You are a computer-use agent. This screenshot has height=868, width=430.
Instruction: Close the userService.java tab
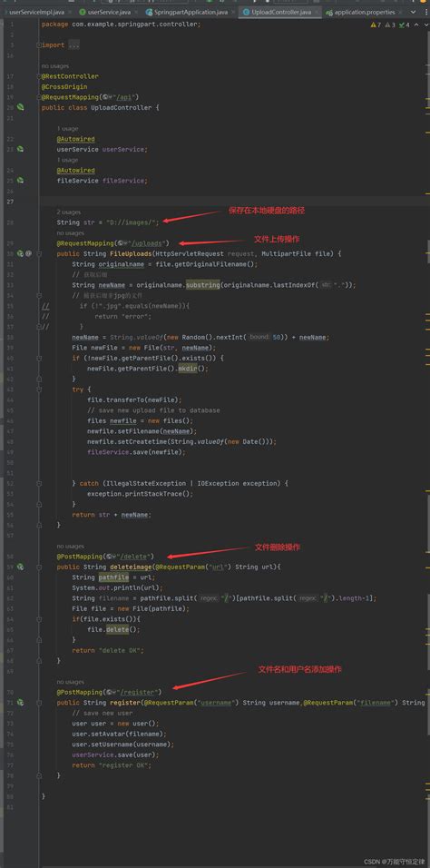[x=137, y=12]
